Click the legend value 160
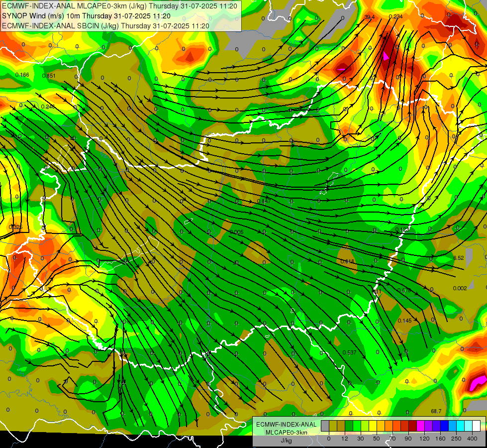487x448 pixels. coord(440,439)
